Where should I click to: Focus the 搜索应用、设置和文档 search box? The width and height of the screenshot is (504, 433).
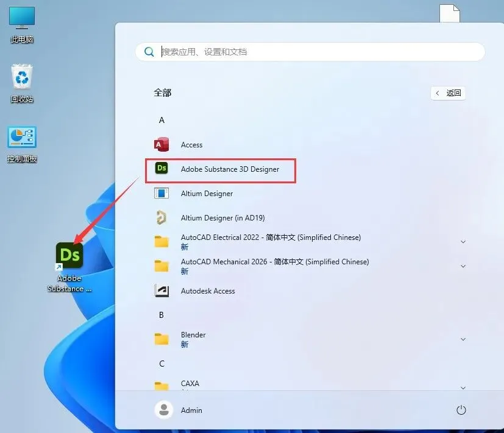point(310,52)
